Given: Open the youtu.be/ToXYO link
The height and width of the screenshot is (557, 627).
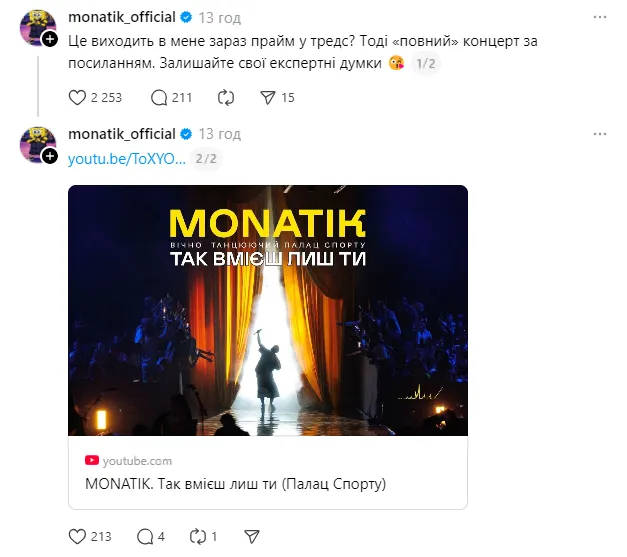Looking at the screenshot, I should click(x=127, y=158).
